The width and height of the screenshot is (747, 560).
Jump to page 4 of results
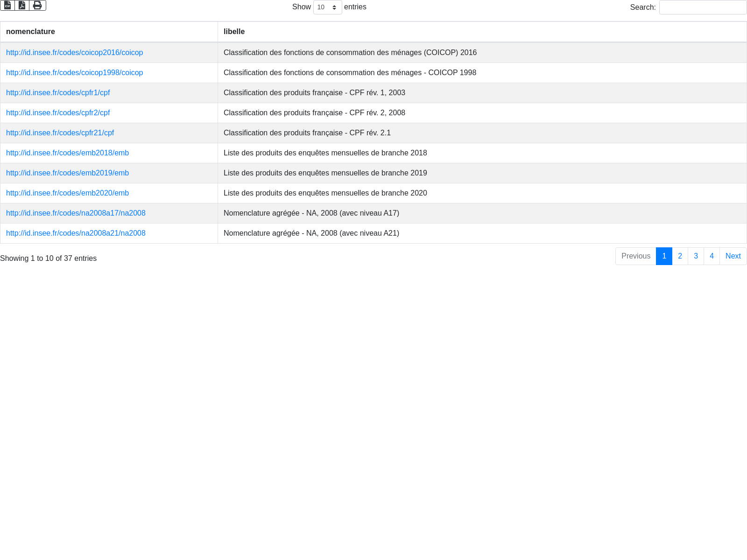712,256
